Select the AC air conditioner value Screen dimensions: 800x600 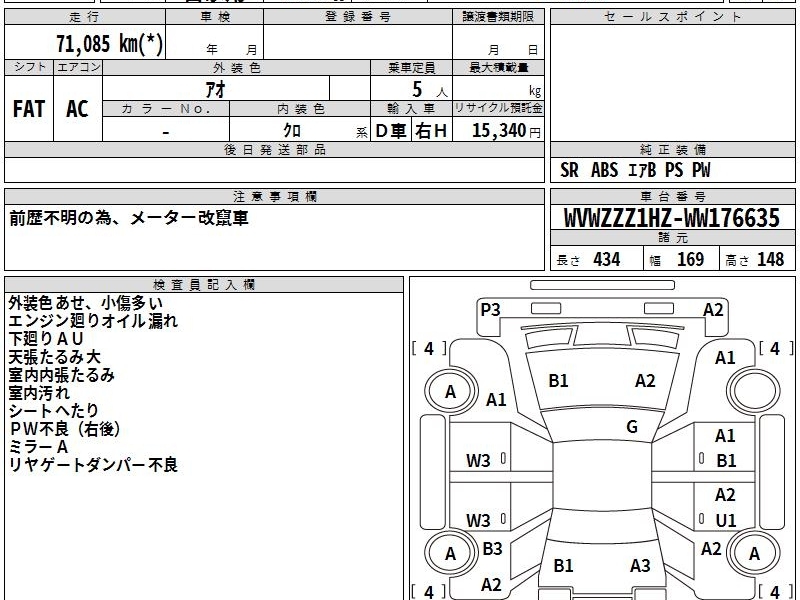click(x=78, y=109)
